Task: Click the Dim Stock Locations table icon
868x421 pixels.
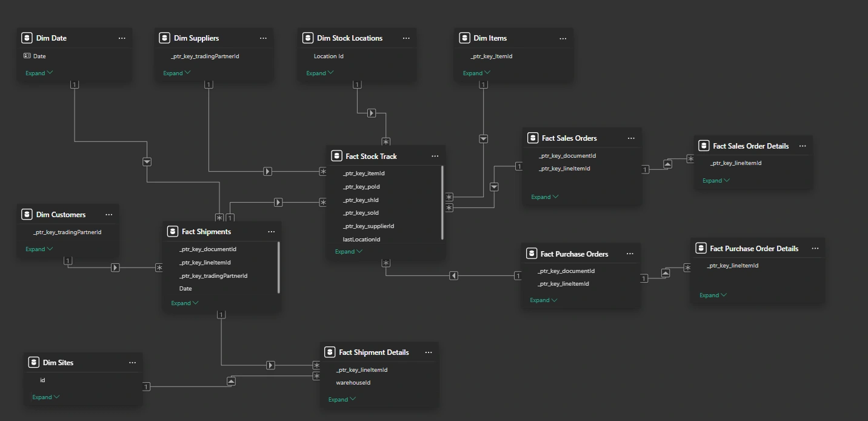Action: (308, 38)
